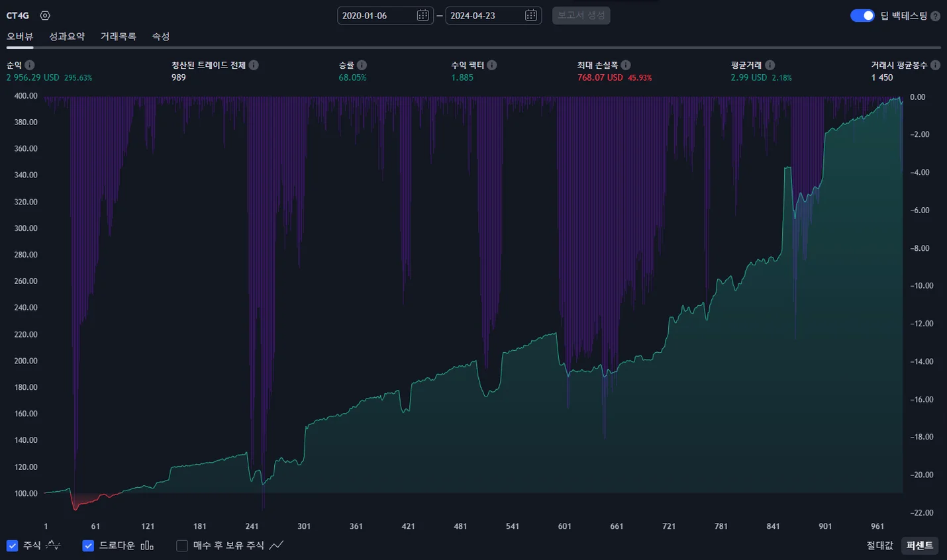Click info icon next to 최대 손실폭
Screen dimensions: 947x560
click(x=626, y=65)
